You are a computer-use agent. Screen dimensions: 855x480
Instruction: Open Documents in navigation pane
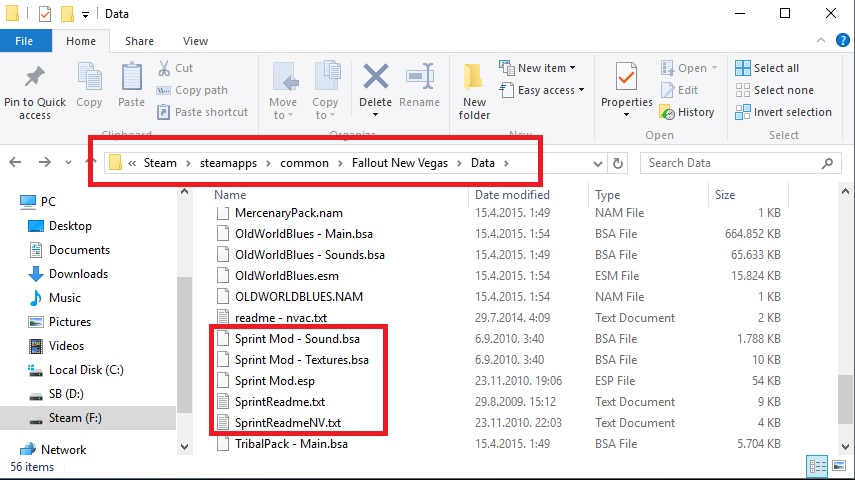click(x=69, y=250)
